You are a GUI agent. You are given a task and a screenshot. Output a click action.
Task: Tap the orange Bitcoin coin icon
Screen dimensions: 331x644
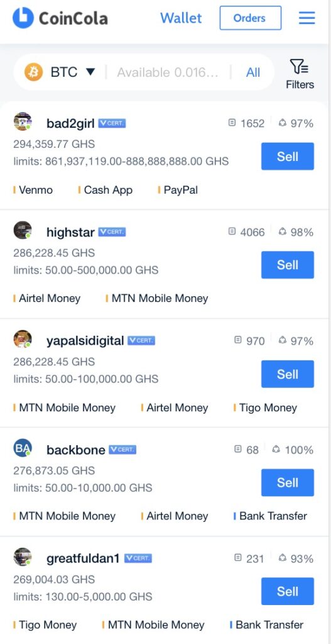(34, 72)
